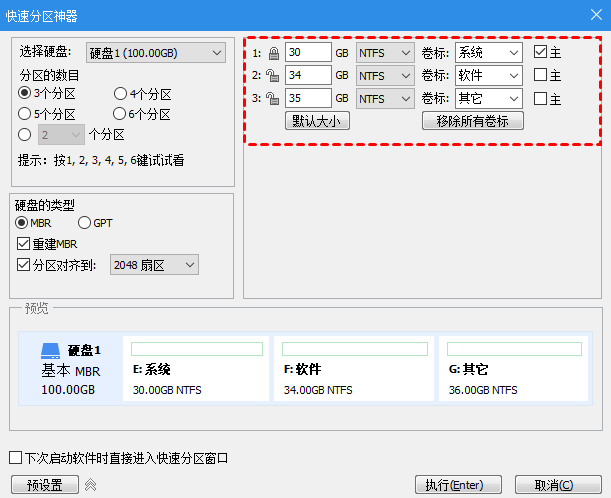Open the NTFS file system dropdown for partition 1
Image resolution: width=611 pixels, height=498 pixels.
(x=385, y=52)
